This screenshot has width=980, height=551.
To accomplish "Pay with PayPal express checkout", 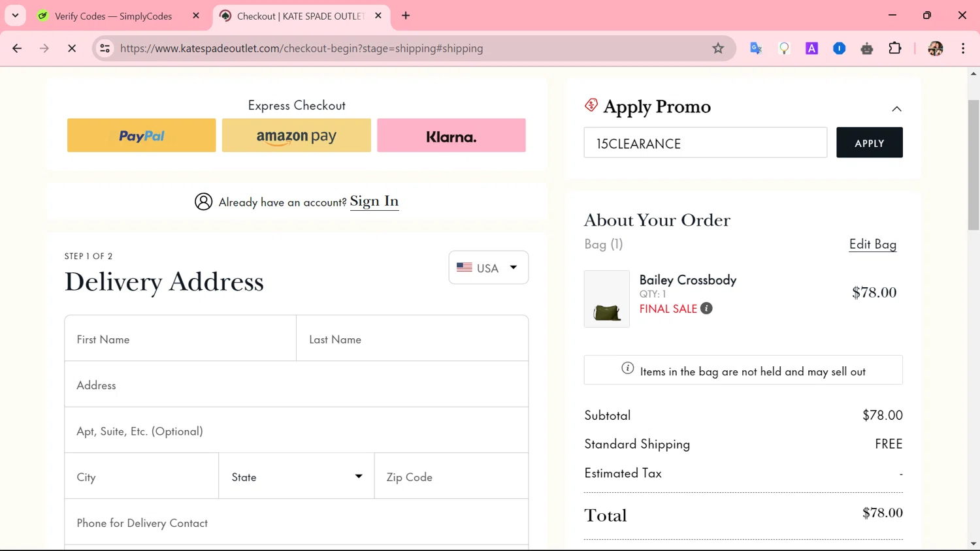I will click(x=141, y=135).
